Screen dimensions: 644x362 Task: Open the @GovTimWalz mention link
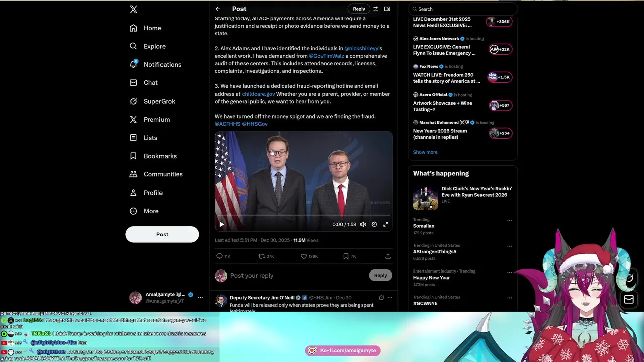327,56
